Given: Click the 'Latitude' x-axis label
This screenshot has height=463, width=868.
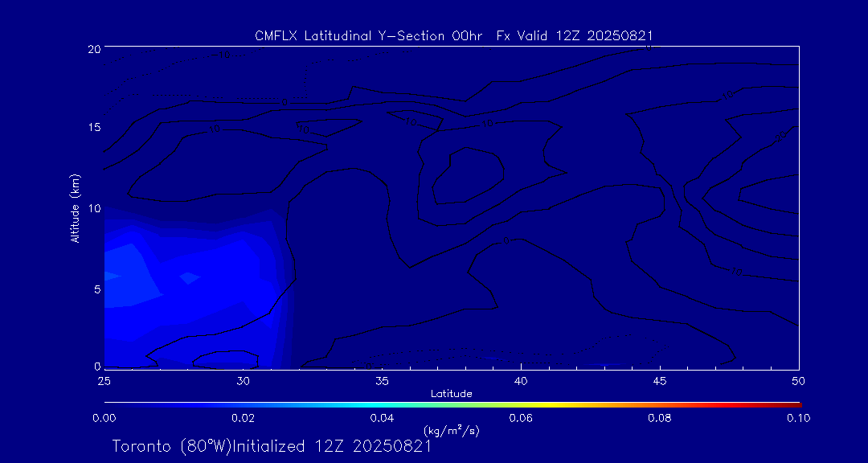Looking at the screenshot, I should pyautogui.click(x=451, y=395).
